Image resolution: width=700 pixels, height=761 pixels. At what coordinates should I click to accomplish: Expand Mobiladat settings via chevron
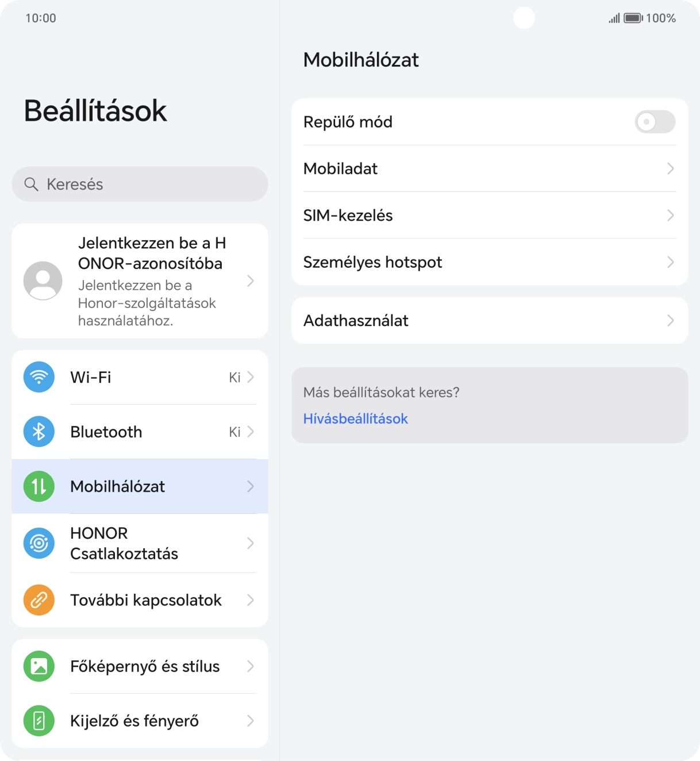click(x=670, y=168)
